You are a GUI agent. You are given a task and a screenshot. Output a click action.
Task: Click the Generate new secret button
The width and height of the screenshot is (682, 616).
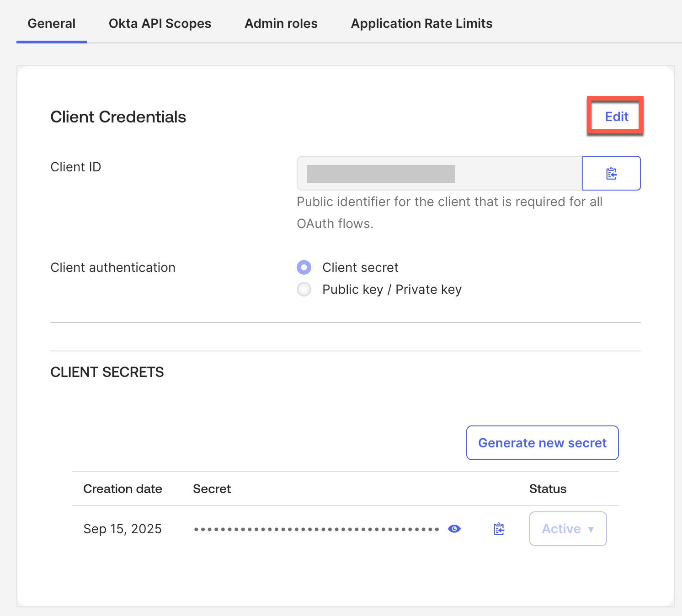(542, 443)
